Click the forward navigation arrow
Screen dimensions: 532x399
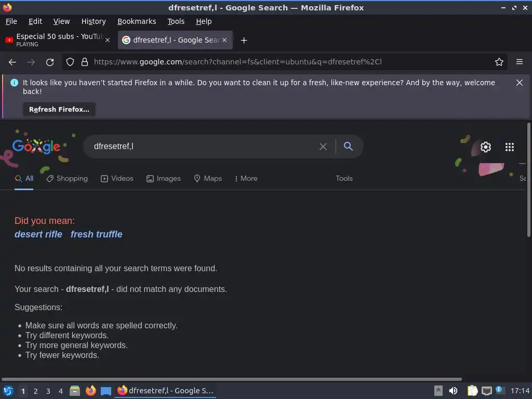(x=31, y=62)
